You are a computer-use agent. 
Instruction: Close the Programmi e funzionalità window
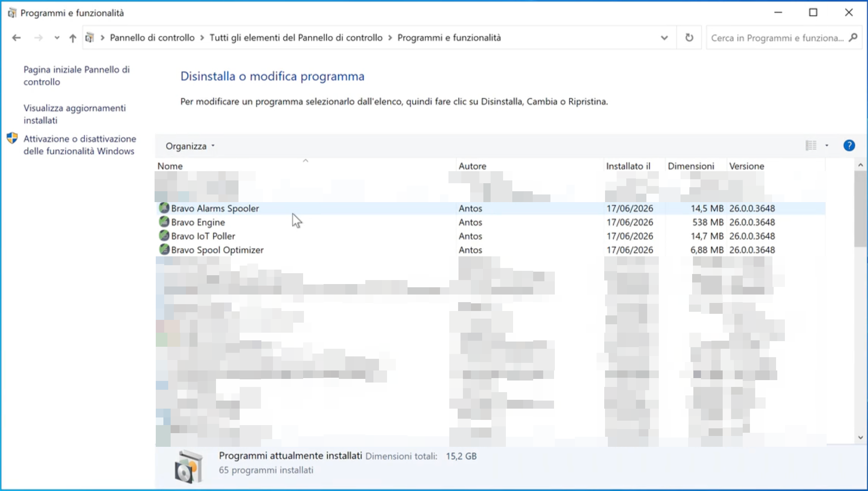click(x=848, y=13)
